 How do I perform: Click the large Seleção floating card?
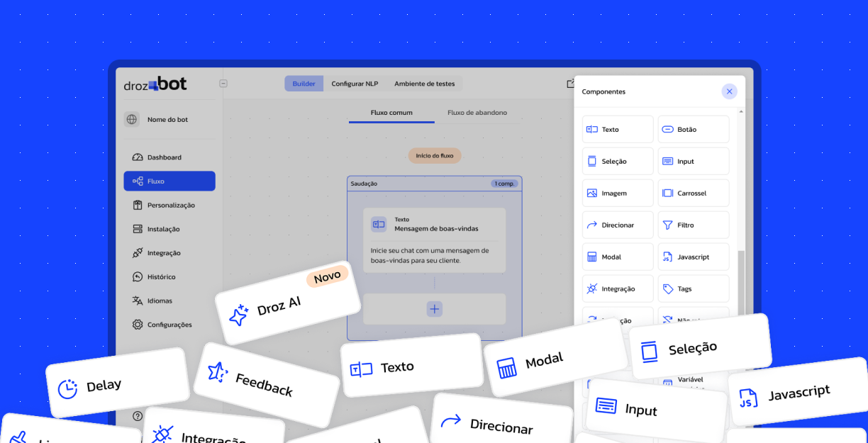click(700, 347)
